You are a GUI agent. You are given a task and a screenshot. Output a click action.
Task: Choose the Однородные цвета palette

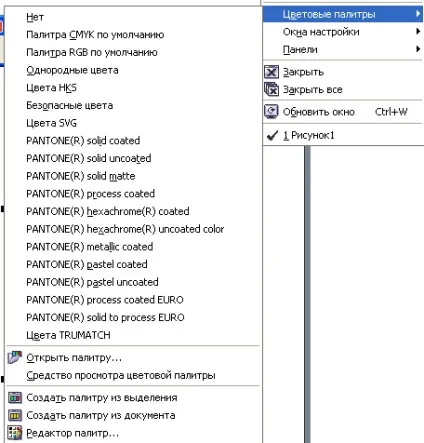[x=133, y=70]
